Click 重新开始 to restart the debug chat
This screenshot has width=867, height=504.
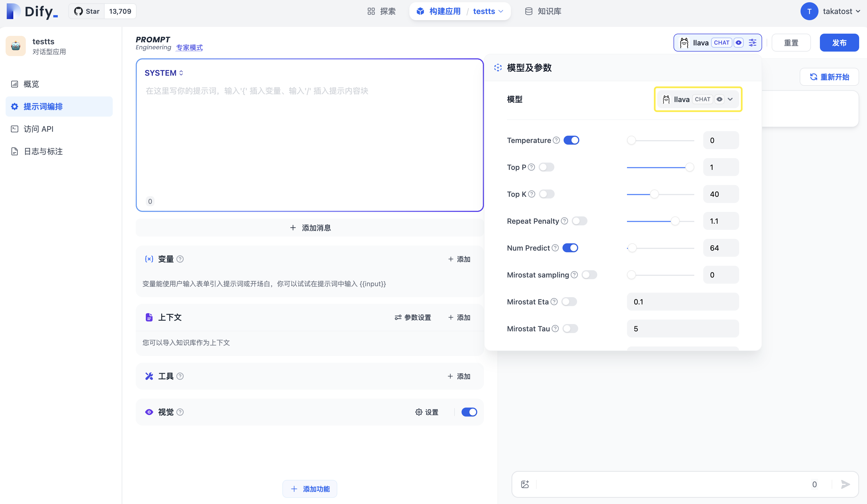pos(829,77)
